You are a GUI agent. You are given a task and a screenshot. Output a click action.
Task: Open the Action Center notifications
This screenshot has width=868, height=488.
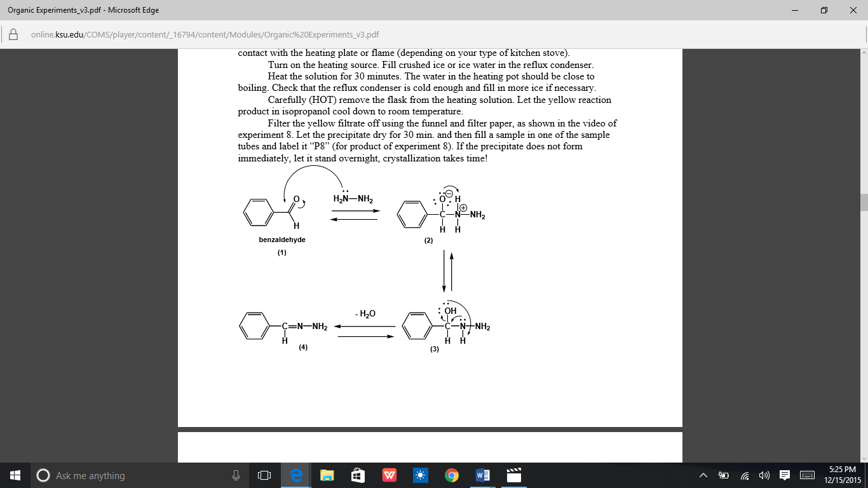(785, 475)
